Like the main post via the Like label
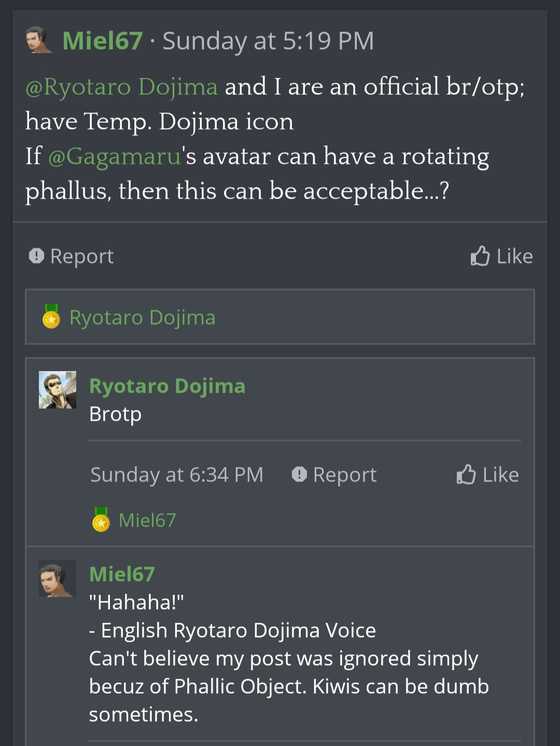 (x=514, y=256)
